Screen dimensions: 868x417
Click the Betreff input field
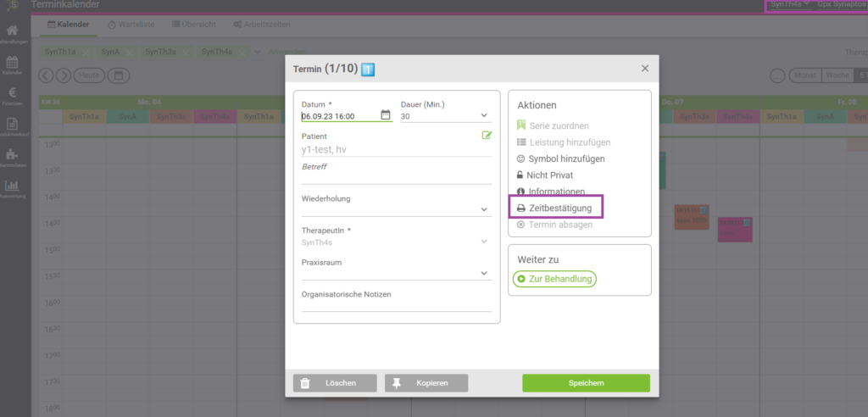pyautogui.click(x=397, y=178)
